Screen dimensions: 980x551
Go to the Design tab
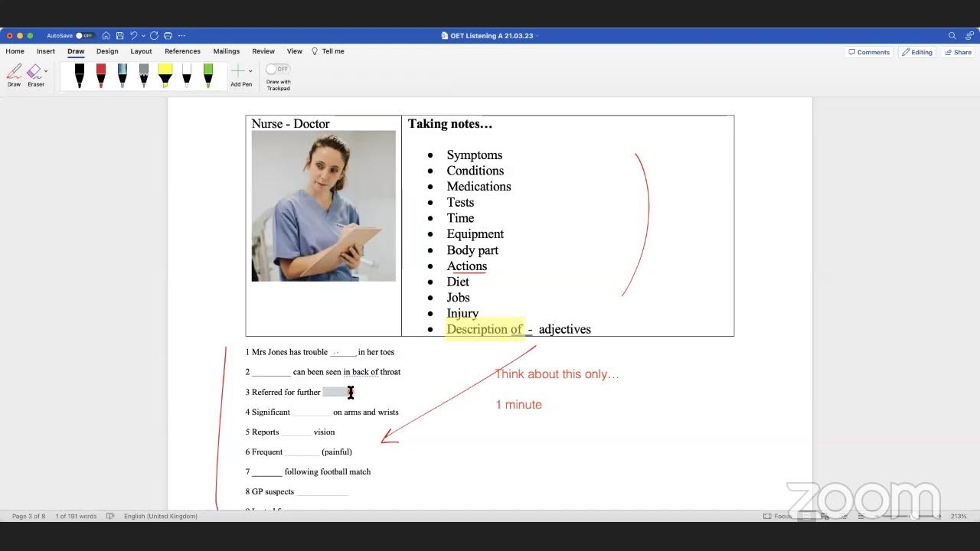[x=107, y=51]
